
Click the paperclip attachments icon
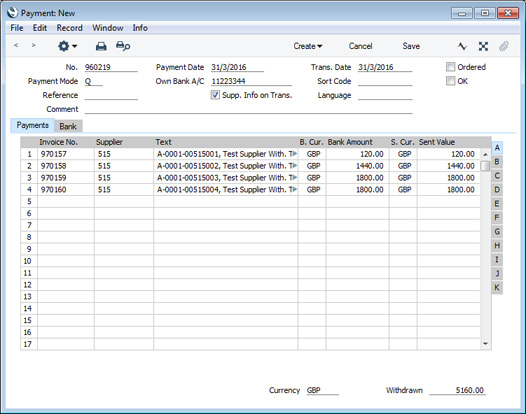[504, 46]
